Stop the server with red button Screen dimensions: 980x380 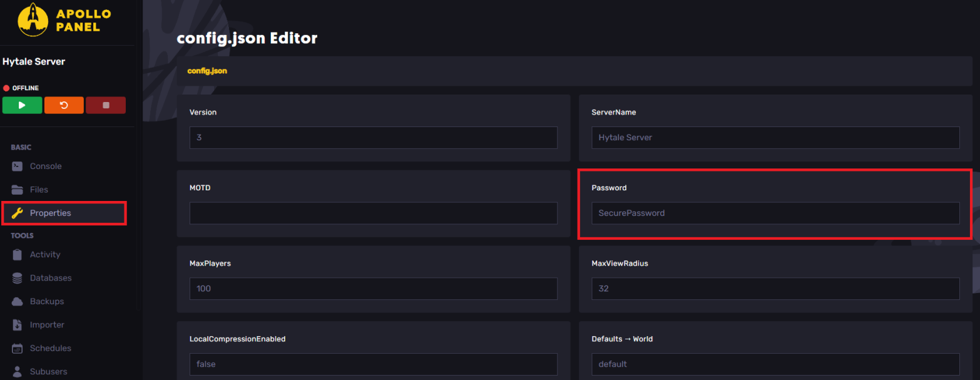(x=106, y=105)
